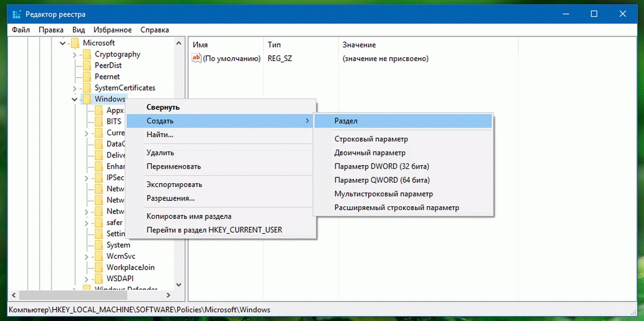Click the Windows folder icon in the tree
Image resolution: width=644 pixels, height=321 pixels.
coord(86,99)
